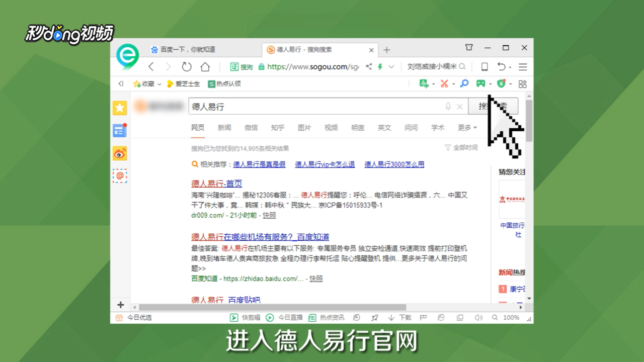
Task: Add sidebar app with the plus icon
Action: coord(120,305)
